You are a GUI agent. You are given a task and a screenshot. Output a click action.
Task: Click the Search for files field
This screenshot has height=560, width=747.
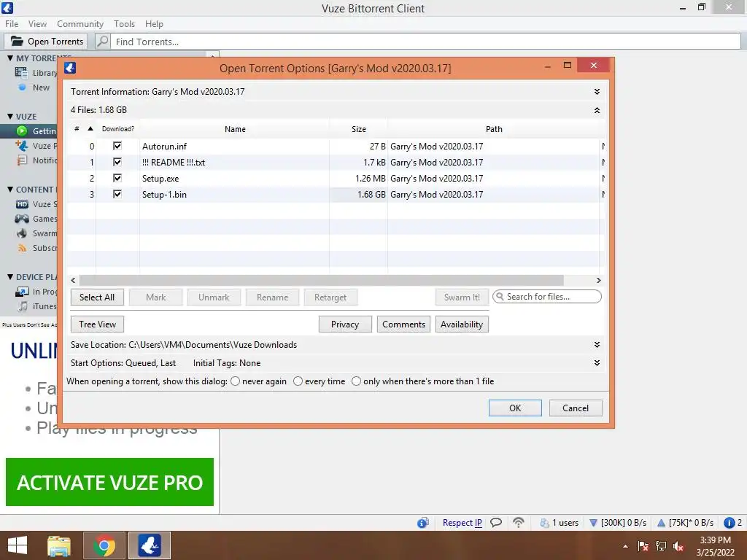[547, 297]
